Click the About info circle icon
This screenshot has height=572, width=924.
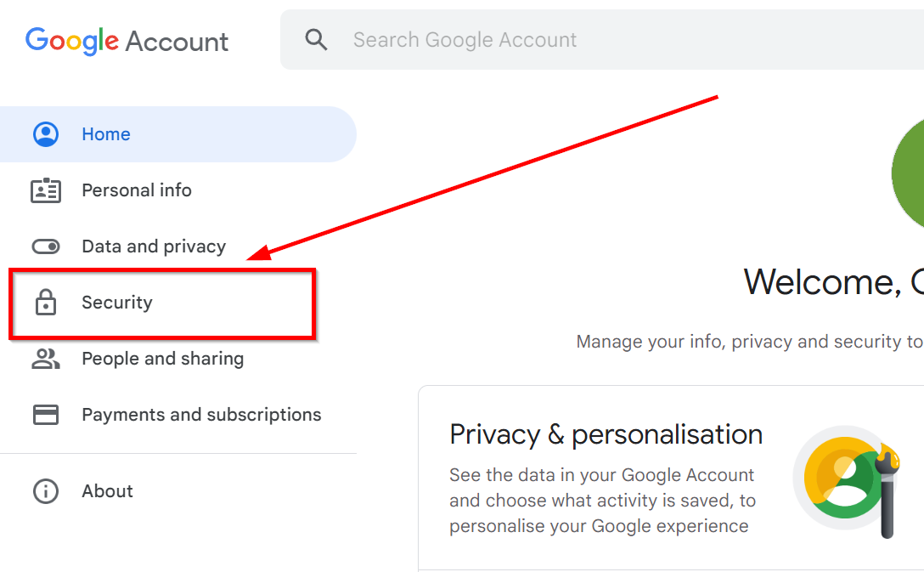point(46,491)
